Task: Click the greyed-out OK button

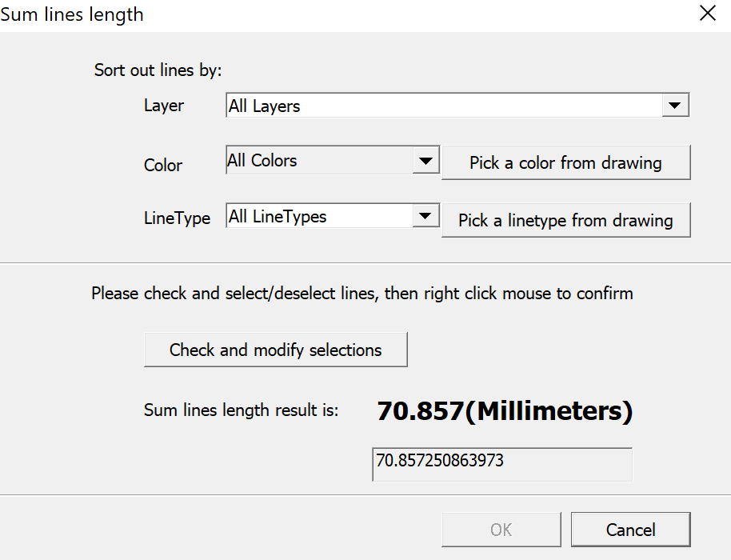Action: [x=501, y=530]
